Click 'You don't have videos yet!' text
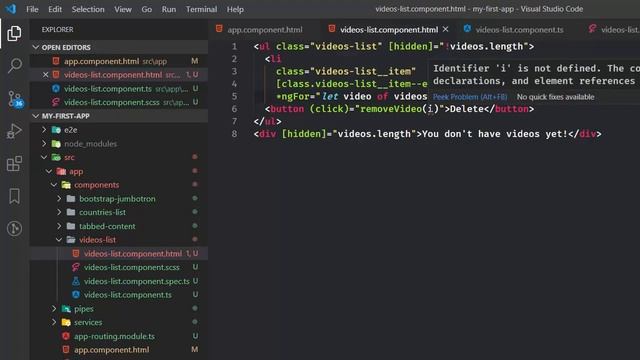 (x=495, y=134)
